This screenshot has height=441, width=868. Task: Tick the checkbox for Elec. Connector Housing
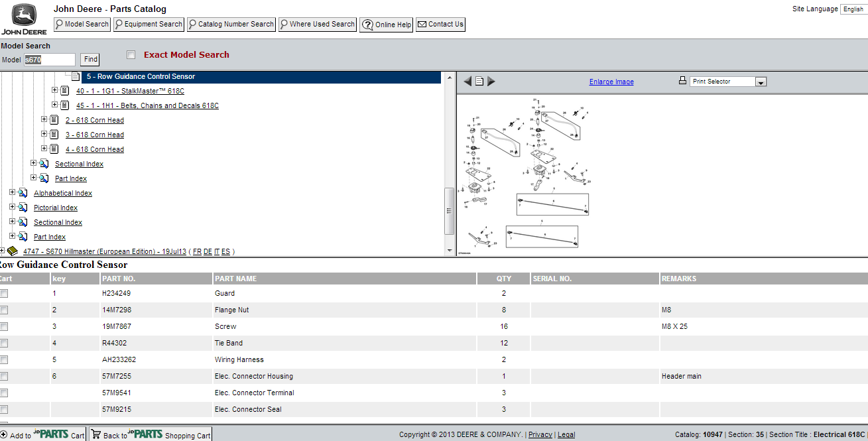[x=4, y=376]
